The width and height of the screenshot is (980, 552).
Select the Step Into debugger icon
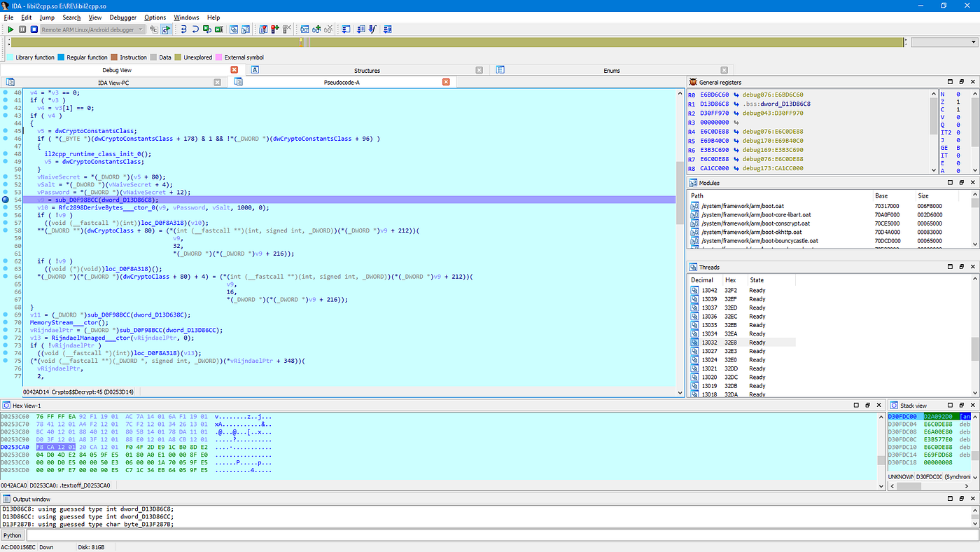tap(184, 29)
